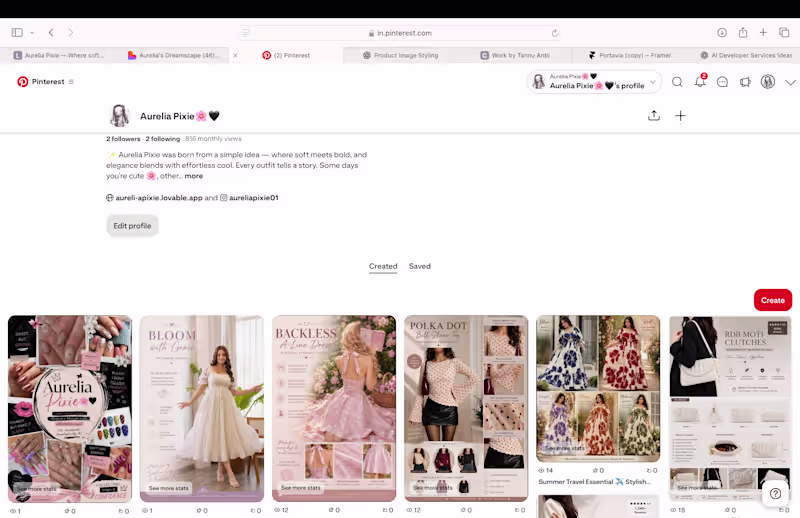Viewport: 800px width, 518px height.
Task: See more stats on Aurelia Pixie collage pin
Action: coord(37,488)
